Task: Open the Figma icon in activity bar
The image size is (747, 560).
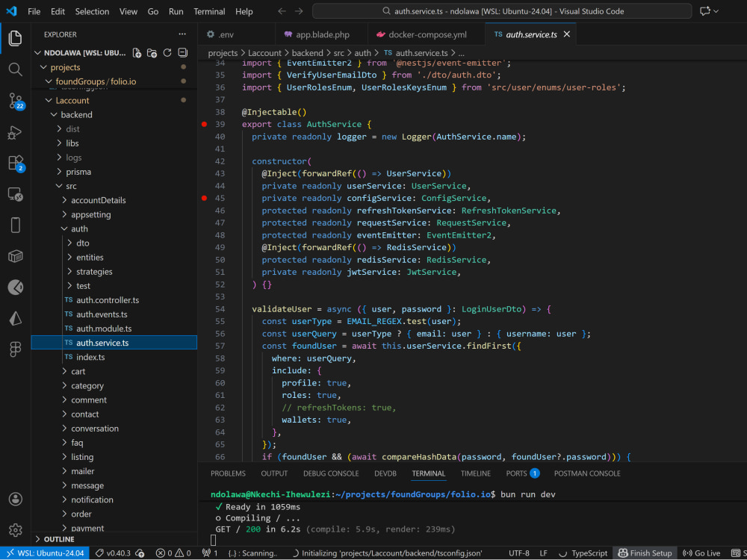Action: pyautogui.click(x=15, y=349)
